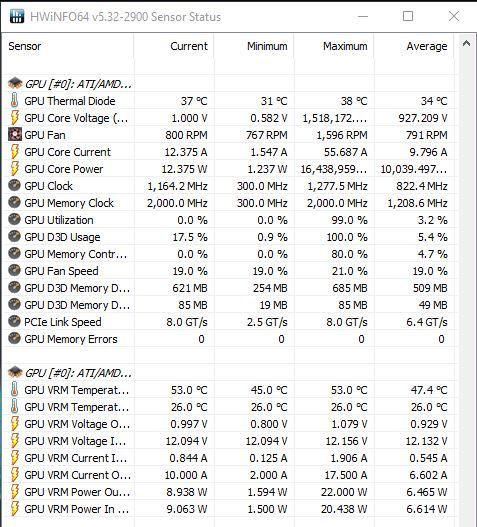Click the gauge icon beside GPU Clock
Image resolution: width=477 pixels, height=527 pixels.
tap(14, 186)
